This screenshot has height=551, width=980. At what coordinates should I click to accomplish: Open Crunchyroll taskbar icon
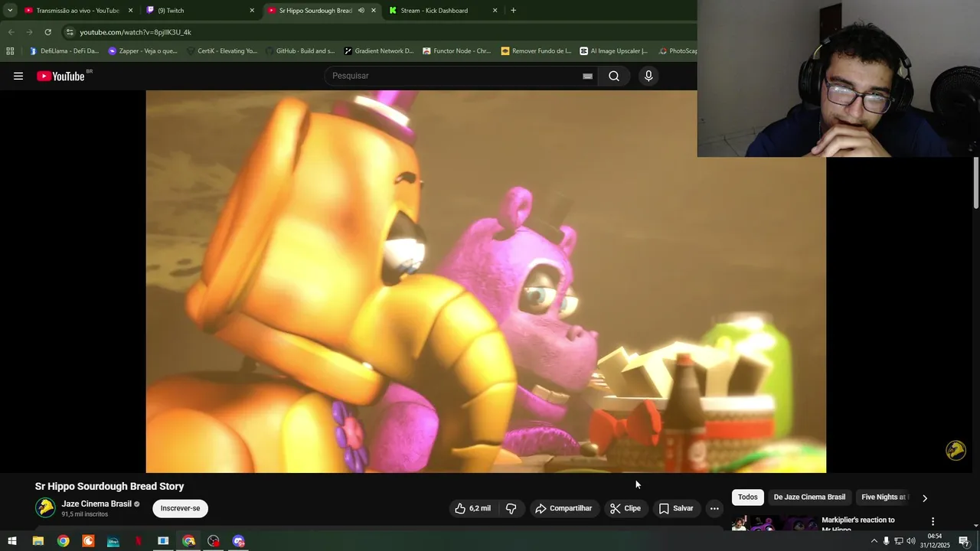point(88,541)
